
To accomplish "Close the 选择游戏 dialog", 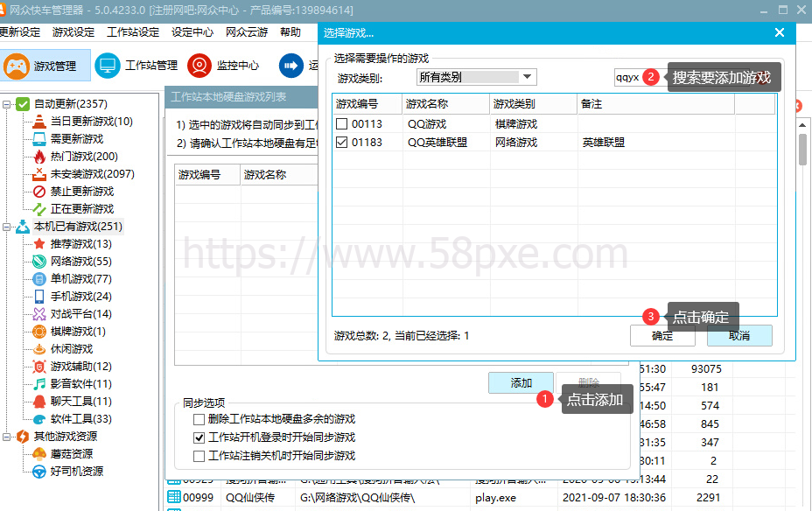I will click(780, 32).
